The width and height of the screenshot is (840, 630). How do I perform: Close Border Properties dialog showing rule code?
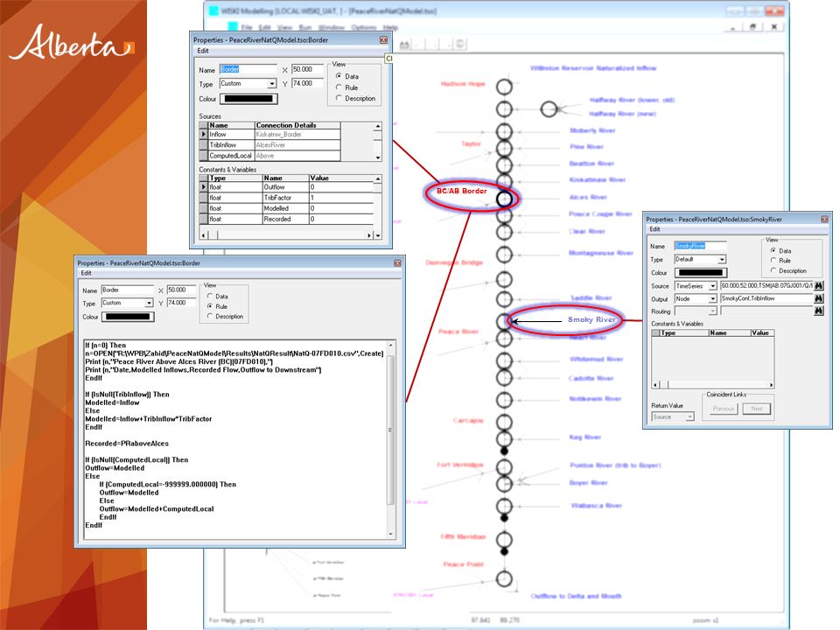(x=397, y=263)
